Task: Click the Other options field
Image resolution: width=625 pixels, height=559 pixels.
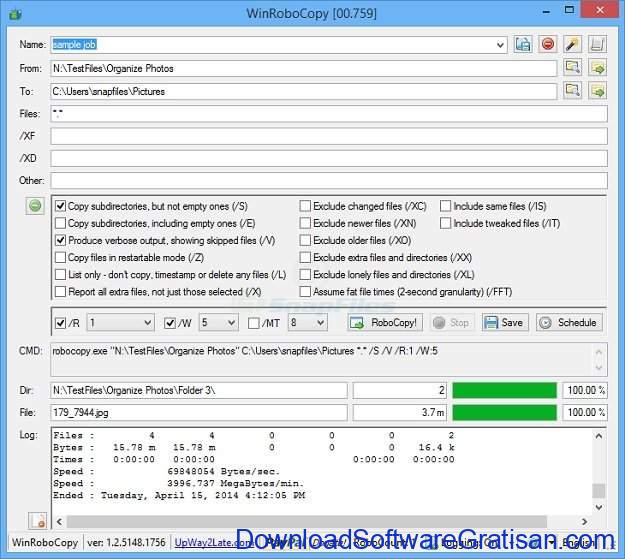Action: pyautogui.click(x=329, y=181)
